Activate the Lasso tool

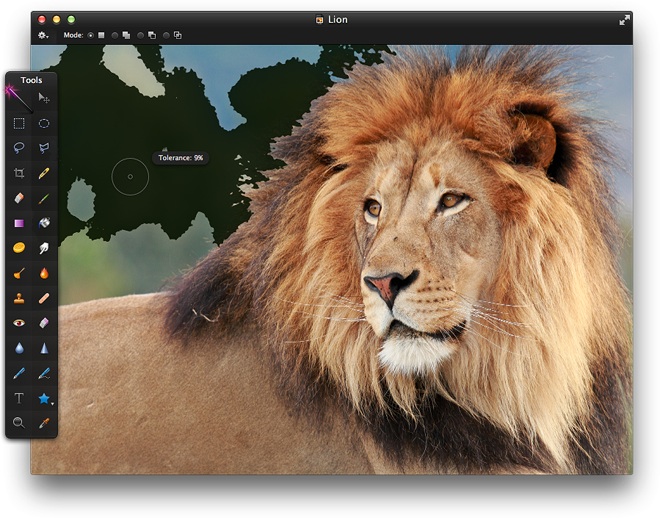coord(19,148)
